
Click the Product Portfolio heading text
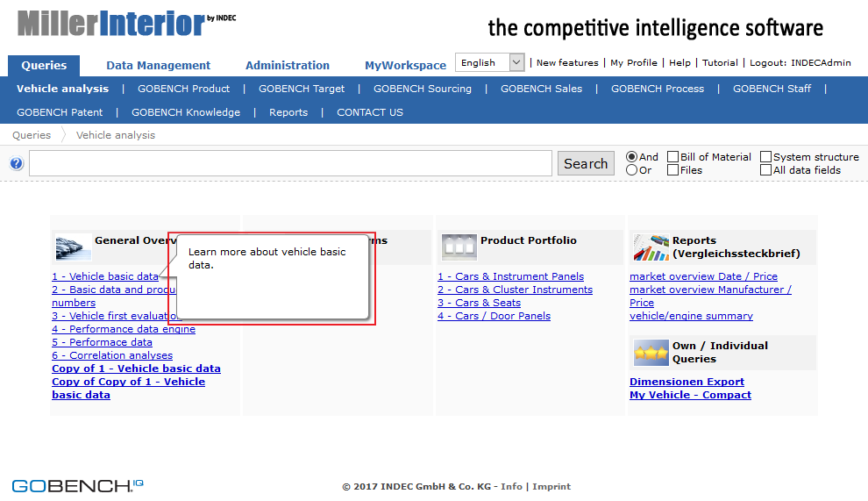(529, 240)
